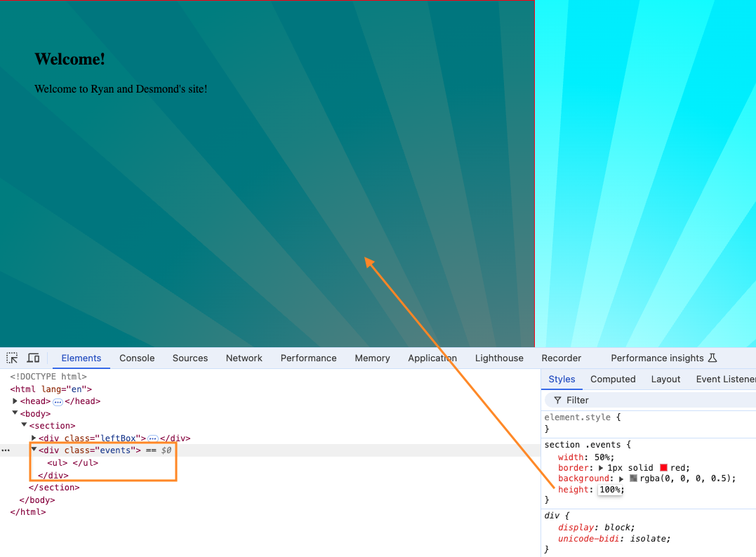Screen dimensions: 756x557
Task: Click the unicode-bidi: isolate declaration
Action: 614,539
